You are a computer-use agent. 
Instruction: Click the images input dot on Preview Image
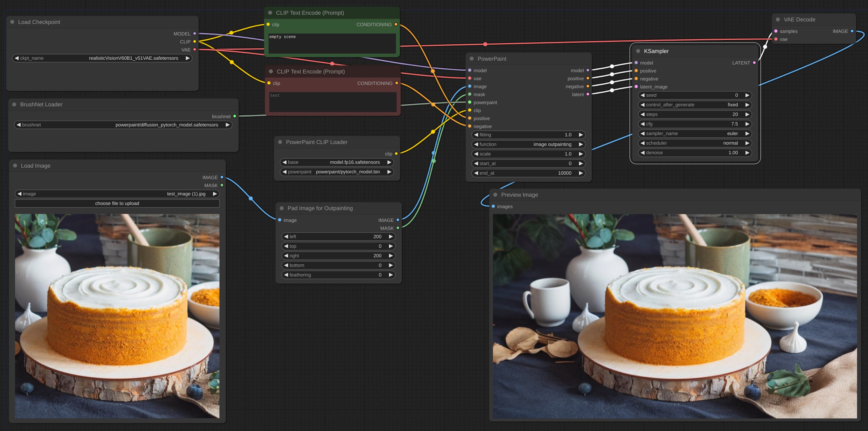(494, 207)
